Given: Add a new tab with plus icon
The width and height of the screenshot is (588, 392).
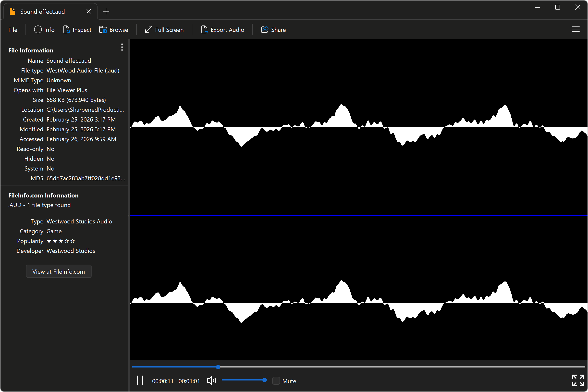Looking at the screenshot, I should click(x=106, y=11).
